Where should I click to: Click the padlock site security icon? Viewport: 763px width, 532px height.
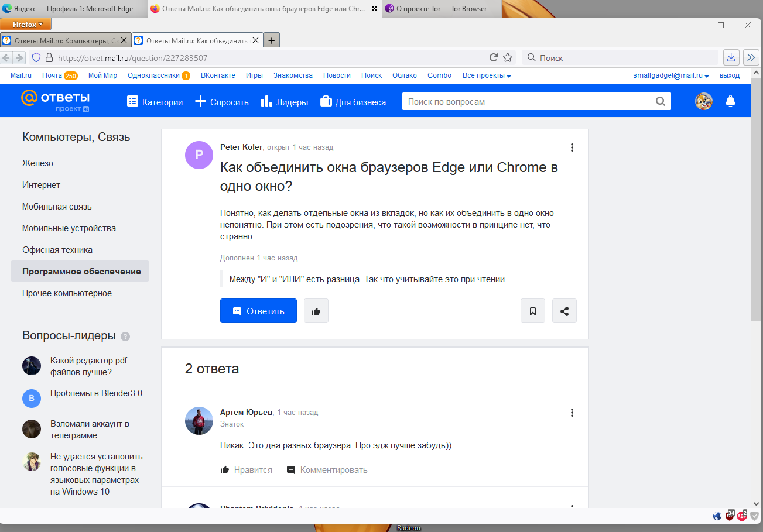click(x=49, y=58)
